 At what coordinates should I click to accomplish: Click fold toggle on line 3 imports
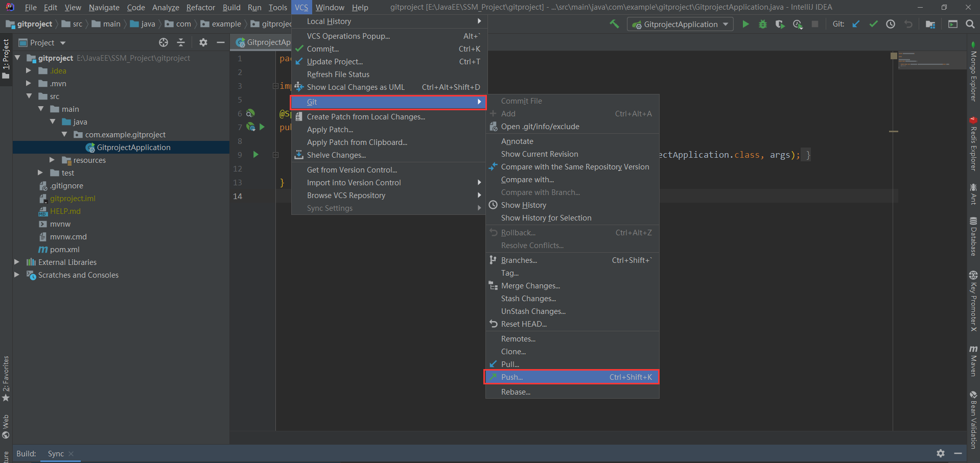pyautogui.click(x=275, y=86)
